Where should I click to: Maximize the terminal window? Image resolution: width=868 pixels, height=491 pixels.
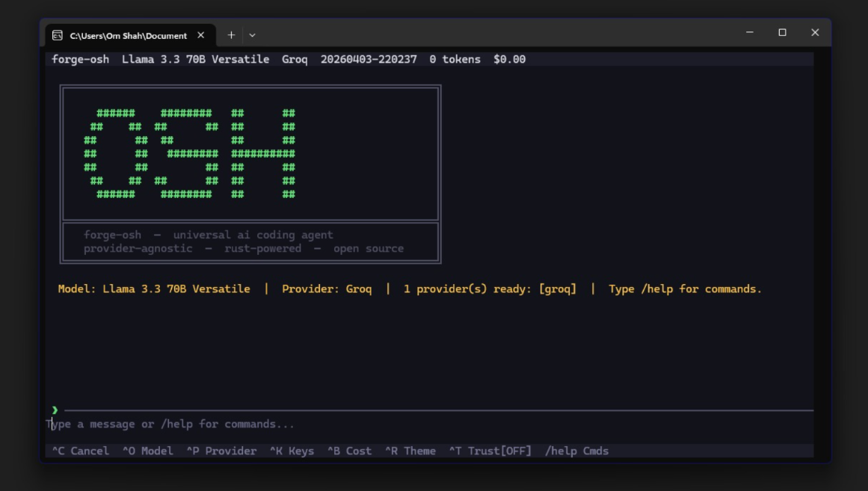click(782, 33)
